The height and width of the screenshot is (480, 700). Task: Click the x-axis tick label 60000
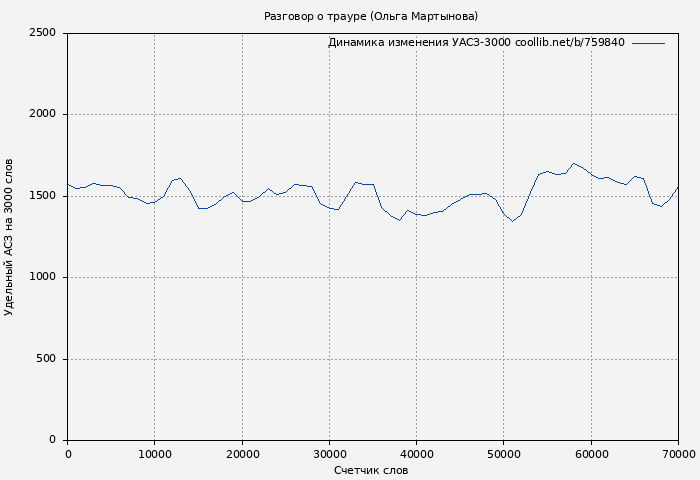pos(591,454)
